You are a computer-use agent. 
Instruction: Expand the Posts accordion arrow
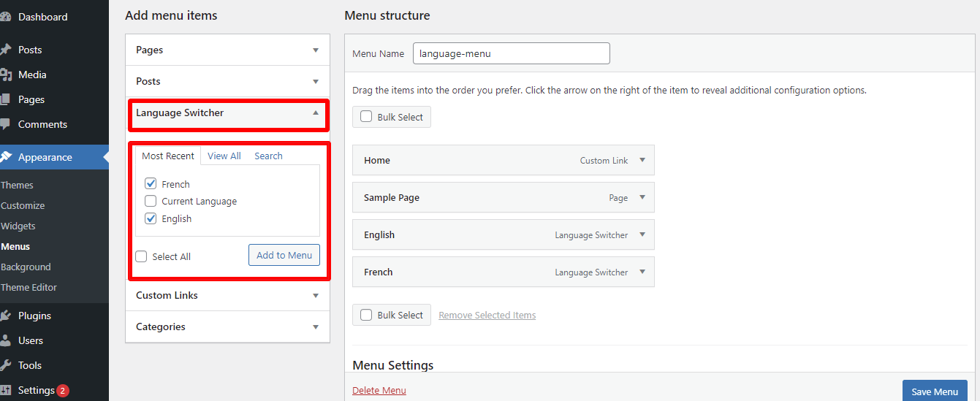(x=316, y=82)
